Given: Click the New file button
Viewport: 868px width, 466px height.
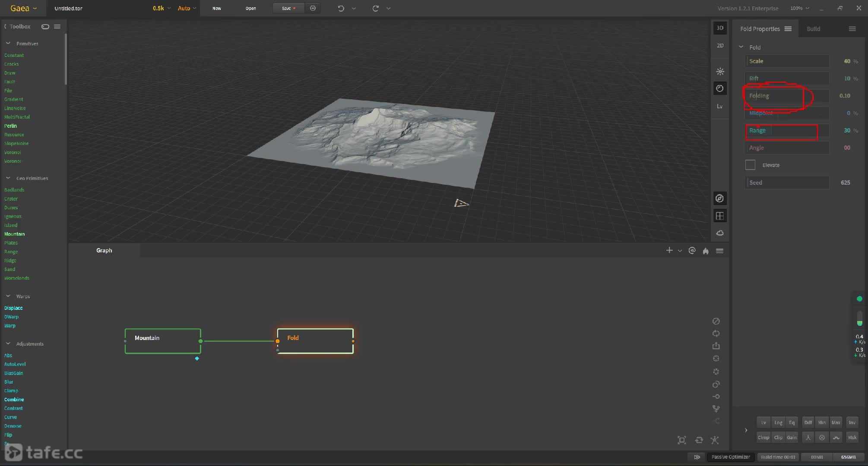Looking at the screenshot, I should click(x=217, y=8).
